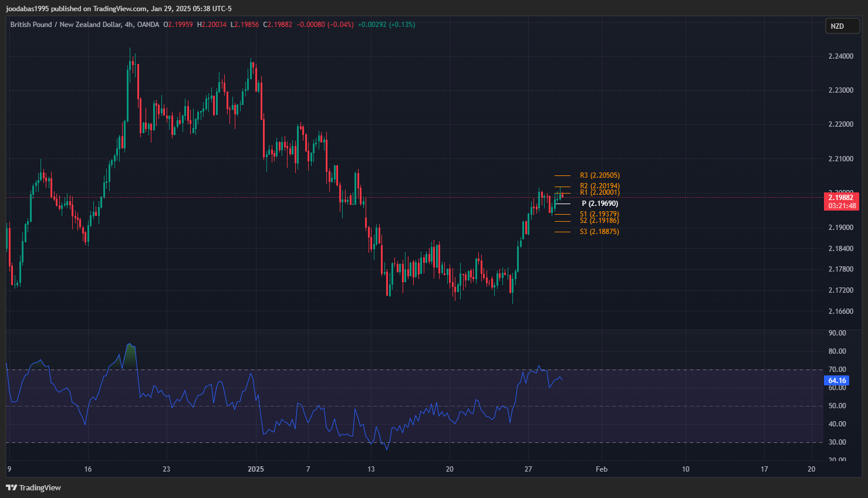
Task: Click the joodabas1995 publisher name
Action: (x=27, y=8)
